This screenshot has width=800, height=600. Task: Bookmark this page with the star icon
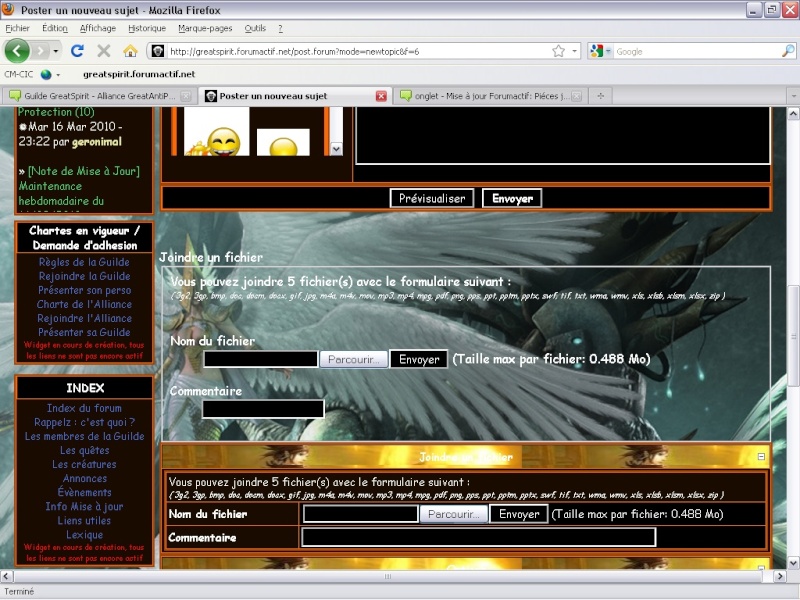point(559,51)
